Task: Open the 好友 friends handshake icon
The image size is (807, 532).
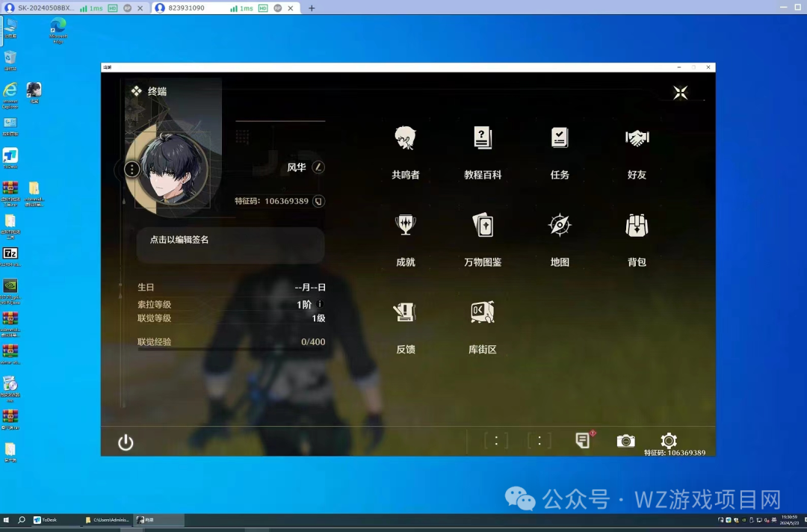Action: point(637,139)
